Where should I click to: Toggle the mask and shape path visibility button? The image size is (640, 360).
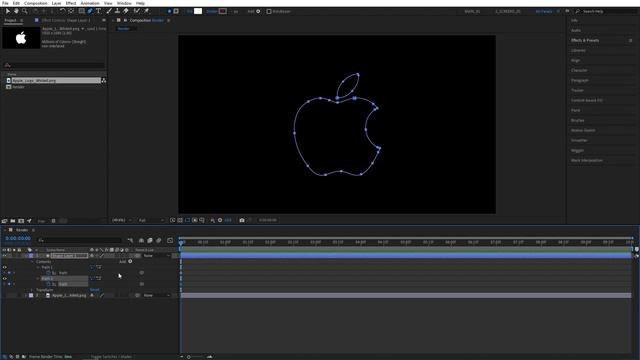[x=187, y=220]
